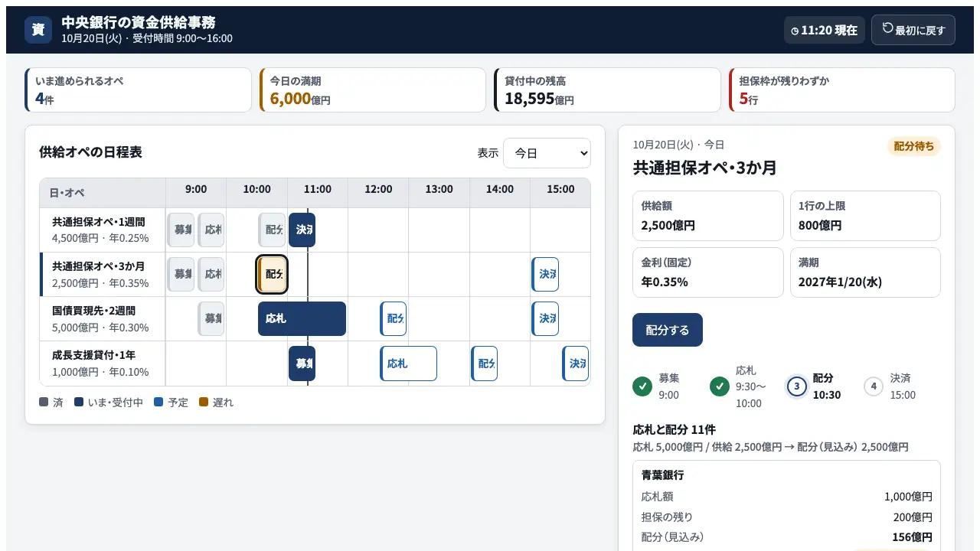
Task: Click highlighted 3か月 配分 block at 10:30
Action: coord(272,274)
